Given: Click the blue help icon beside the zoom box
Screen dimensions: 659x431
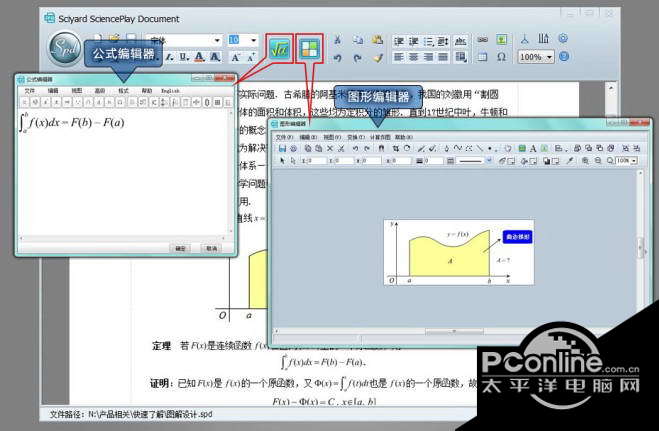Looking at the screenshot, I should (564, 56).
